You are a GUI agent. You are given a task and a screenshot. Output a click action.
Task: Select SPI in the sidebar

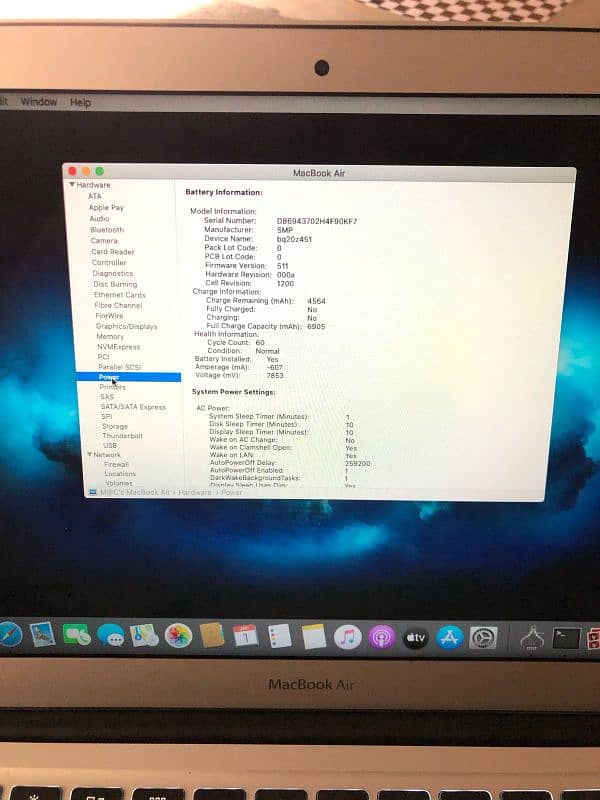click(107, 416)
